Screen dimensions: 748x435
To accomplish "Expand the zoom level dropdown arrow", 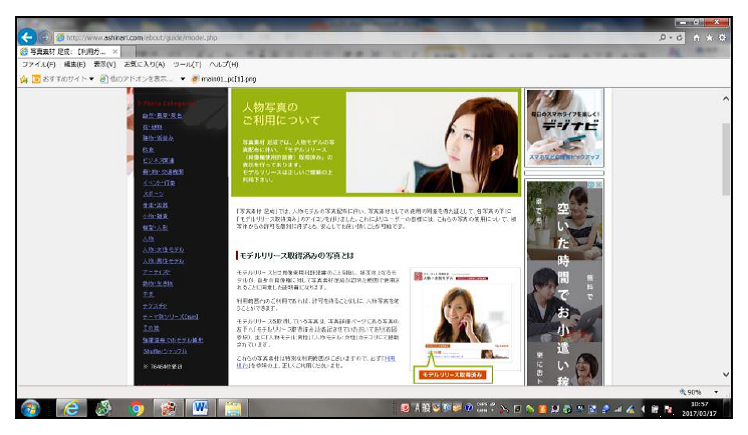I will pyautogui.click(x=716, y=392).
